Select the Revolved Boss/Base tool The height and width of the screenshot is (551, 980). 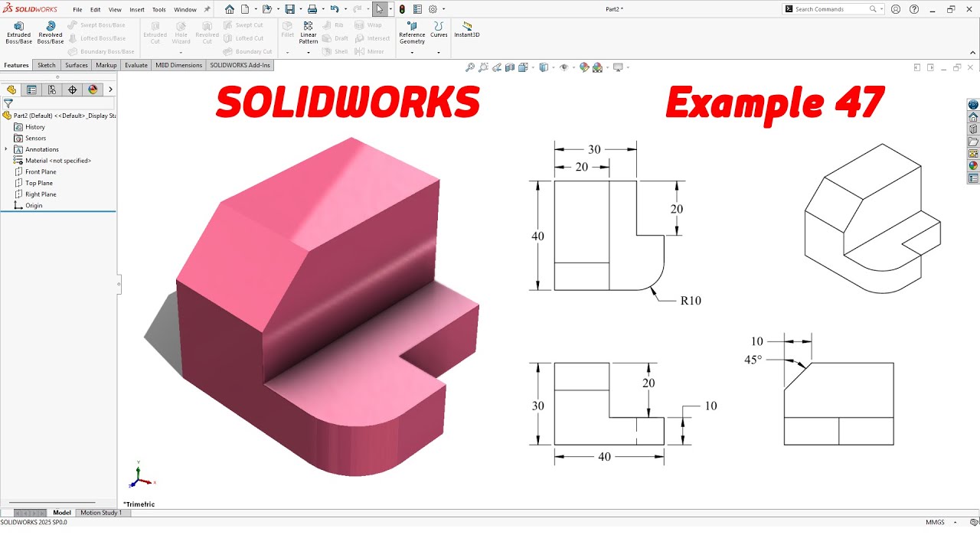pyautogui.click(x=51, y=32)
